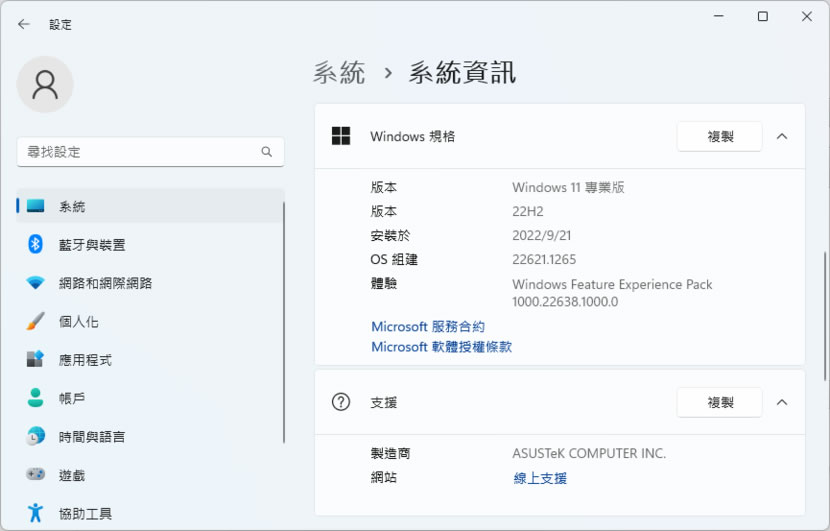Click the back arrow icon
Viewport: 830px width, 531px height.
24,24
